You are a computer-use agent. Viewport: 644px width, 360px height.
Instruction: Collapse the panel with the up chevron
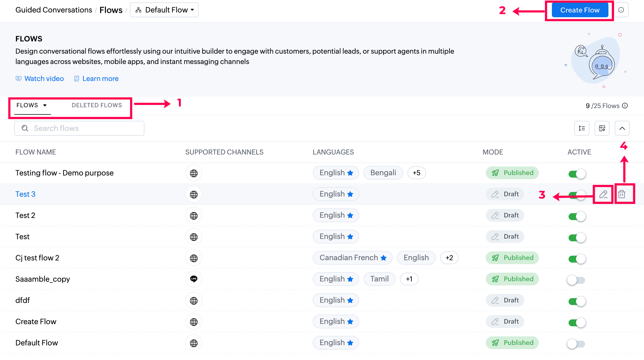point(622,128)
